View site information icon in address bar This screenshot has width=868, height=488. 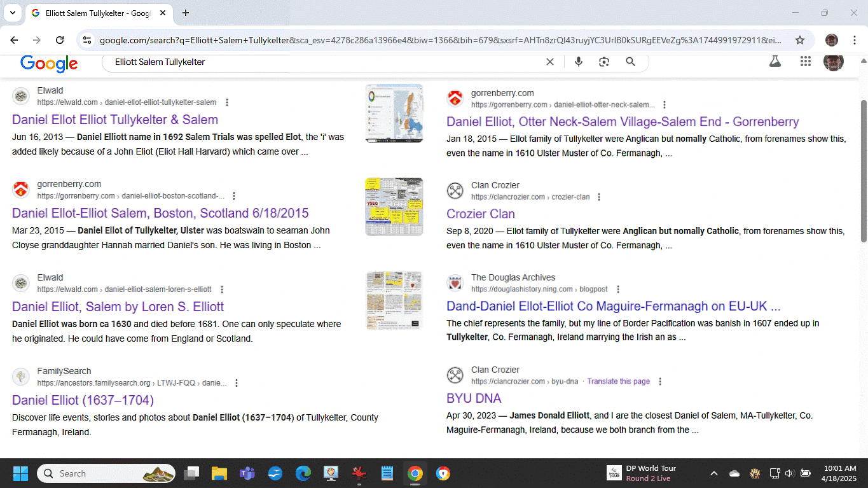88,40
